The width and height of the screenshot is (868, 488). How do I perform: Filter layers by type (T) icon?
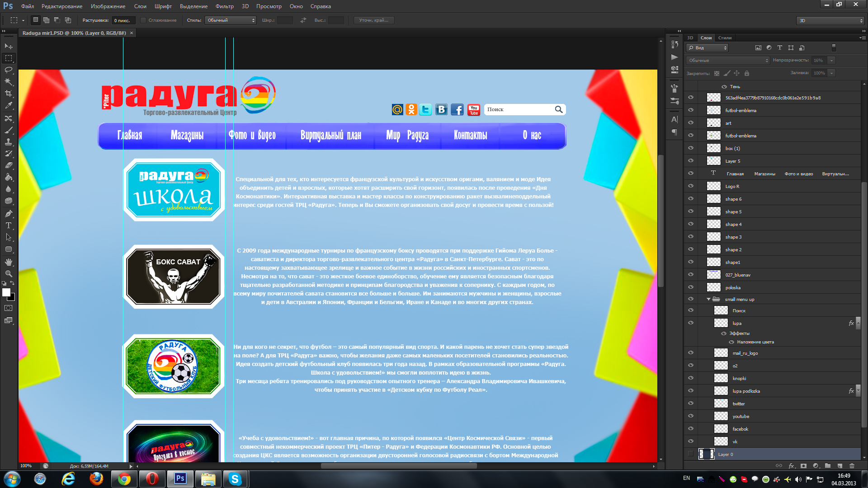pos(779,48)
